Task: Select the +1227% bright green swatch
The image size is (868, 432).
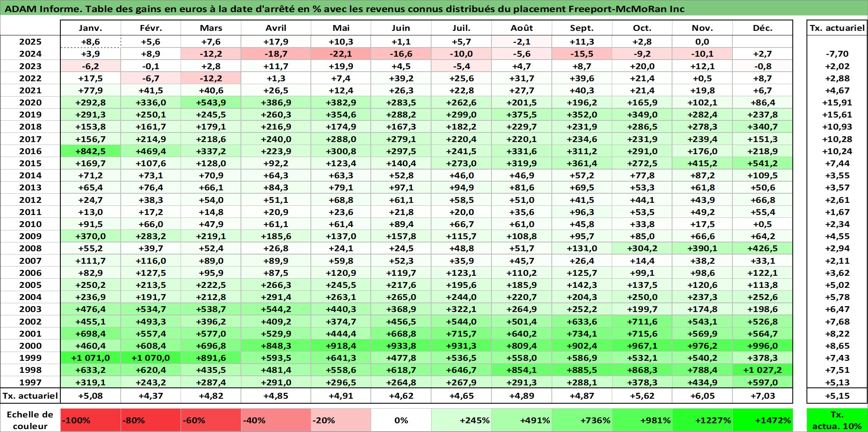Action: pos(702,420)
